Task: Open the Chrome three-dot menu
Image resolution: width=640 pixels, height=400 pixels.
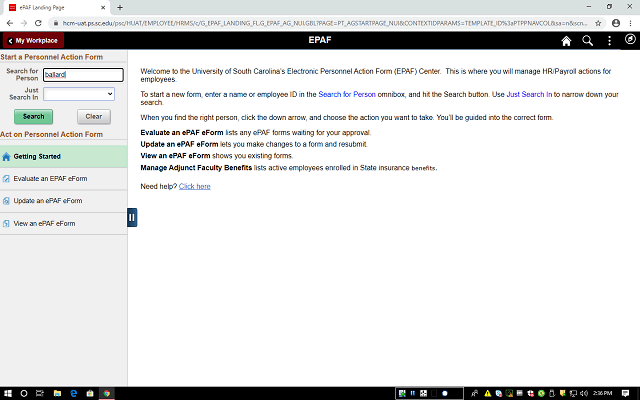Action: tap(631, 23)
